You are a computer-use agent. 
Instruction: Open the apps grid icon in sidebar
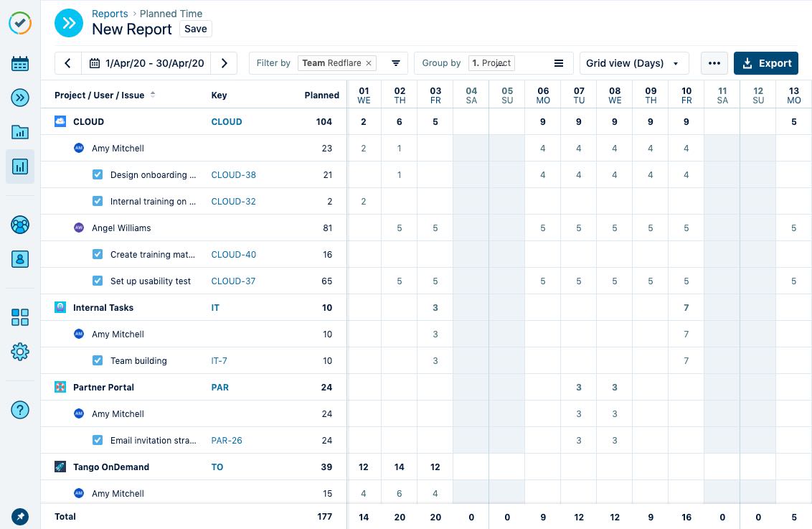point(20,317)
